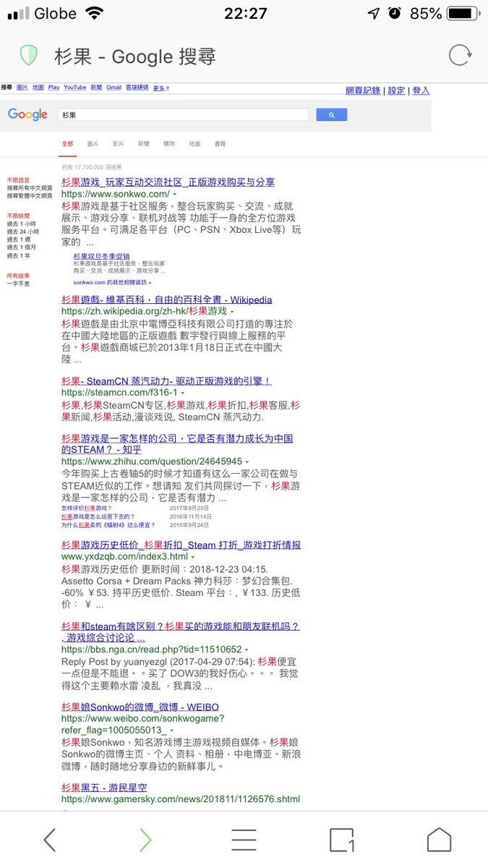
Task: Open the 杉果遊戲 Wikipedia result
Action: pos(166,299)
